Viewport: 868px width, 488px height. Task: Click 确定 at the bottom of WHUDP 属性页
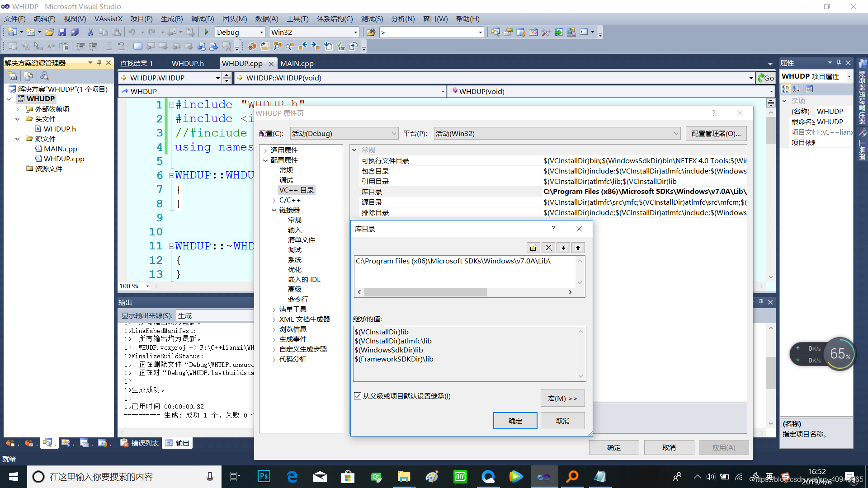click(x=614, y=447)
